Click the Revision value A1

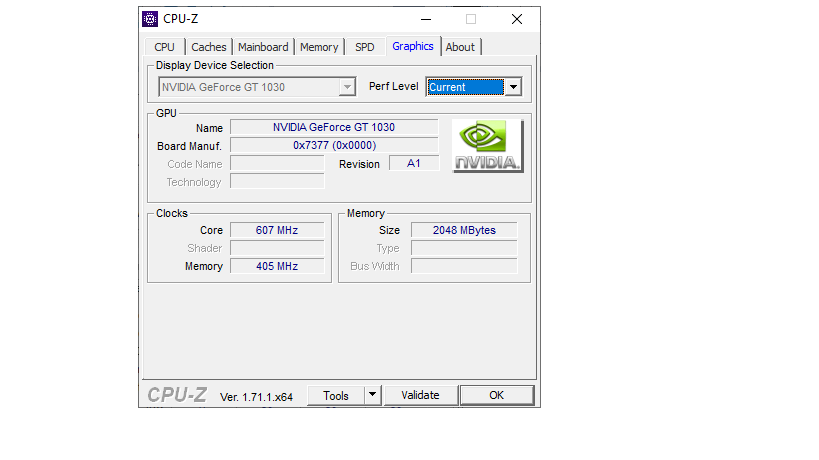(414, 163)
